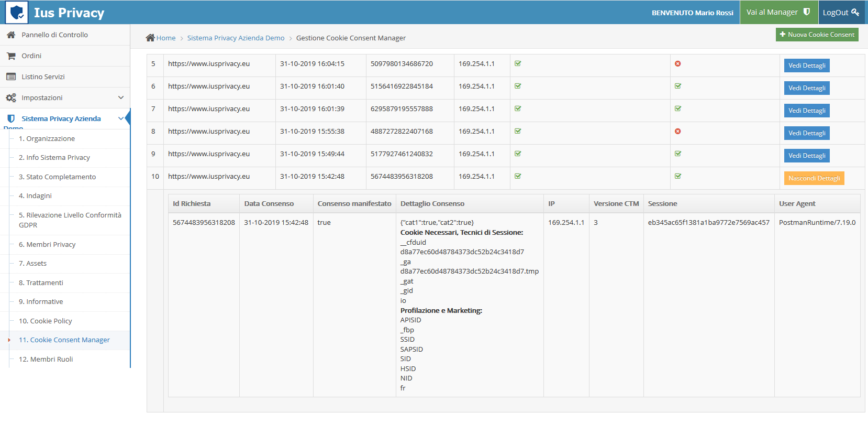Select 1. Organizzazione in sidebar
This screenshot has height=424, width=868.
pyautogui.click(x=47, y=138)
